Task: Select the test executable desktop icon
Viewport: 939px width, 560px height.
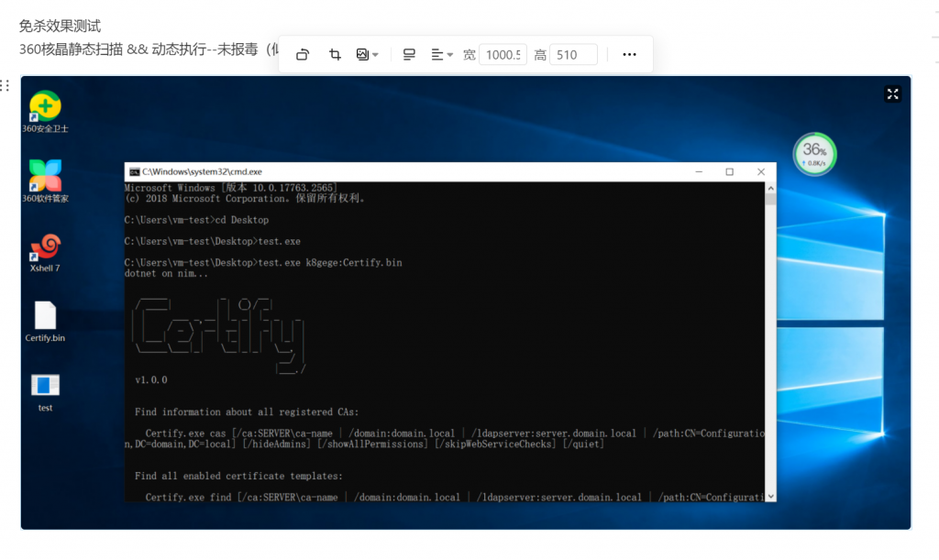Action: pos(45,392)
